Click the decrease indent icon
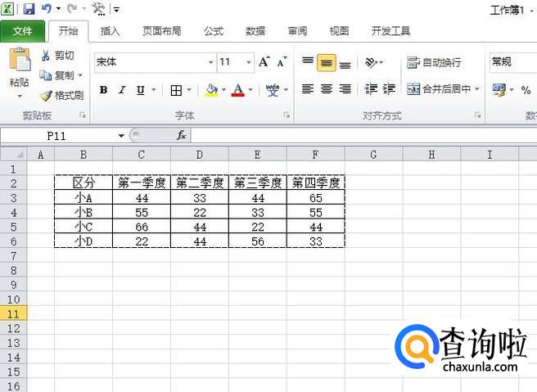Screen dimensions: 537x392 tap(371, 89)
